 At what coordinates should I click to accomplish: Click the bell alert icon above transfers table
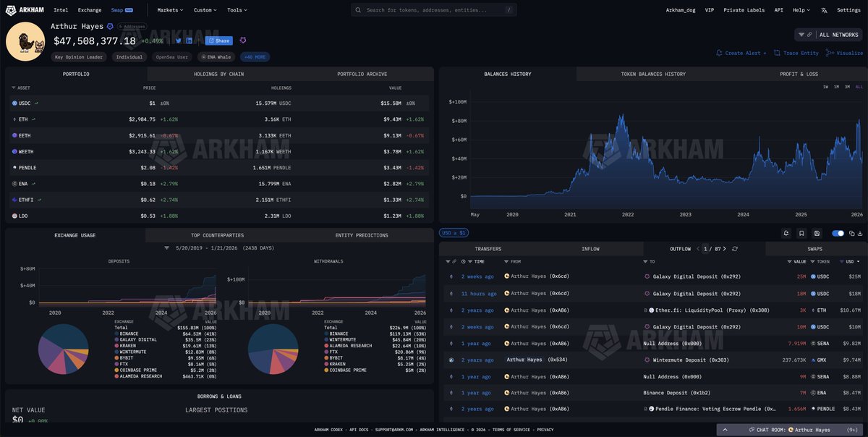tap(786, 233)
